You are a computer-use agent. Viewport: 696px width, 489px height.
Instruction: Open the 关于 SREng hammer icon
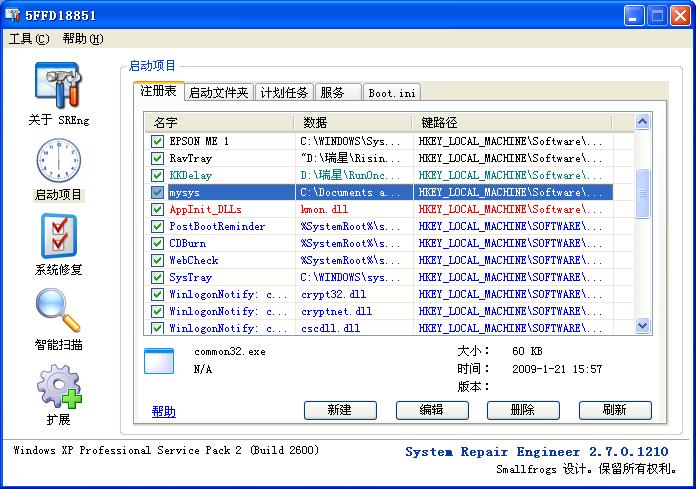(x=58, y=85)
